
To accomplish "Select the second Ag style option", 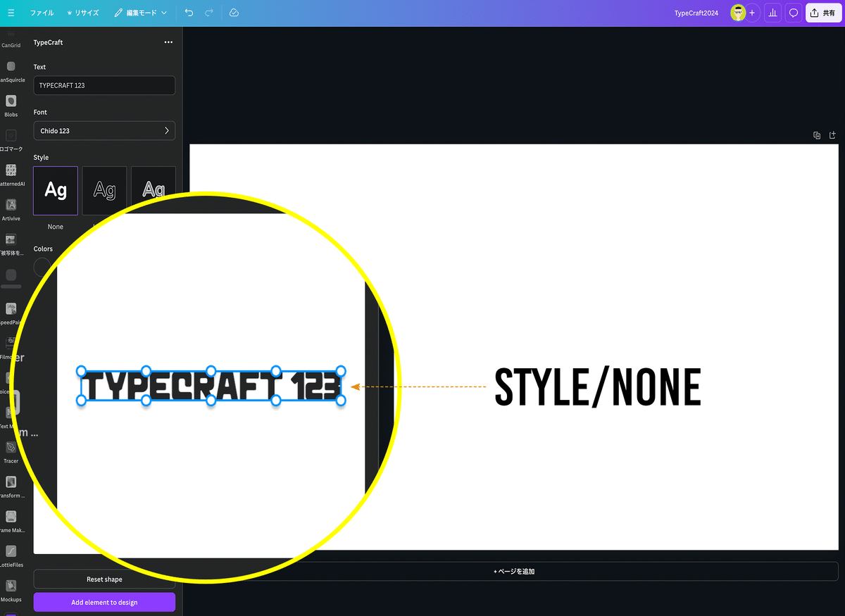I will [x=104, y=190].
